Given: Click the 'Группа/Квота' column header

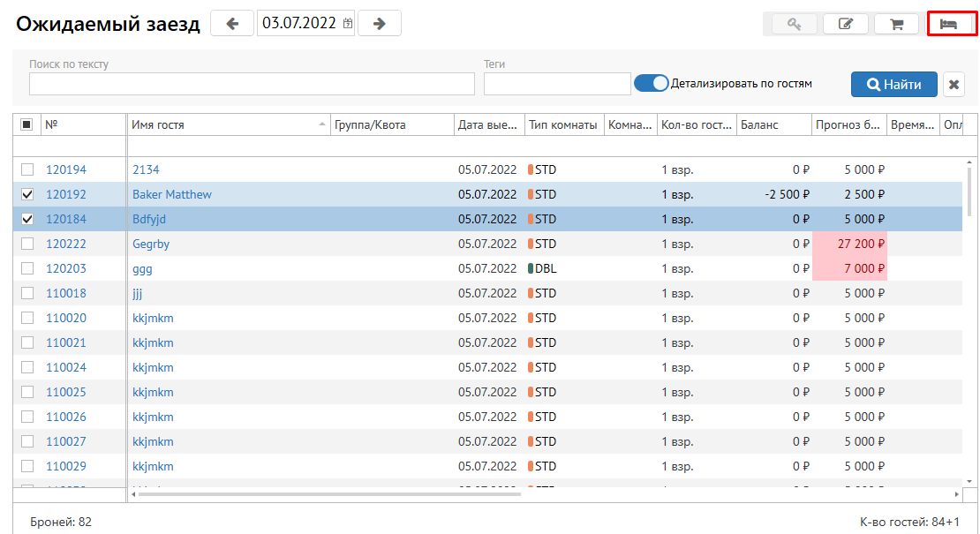Looking at the screenshot, I should pos(391,124).
